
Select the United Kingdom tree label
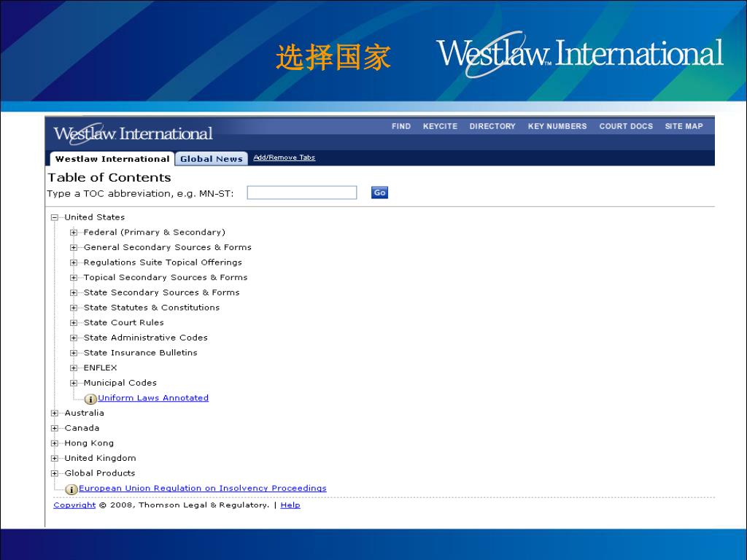point(100,458)
